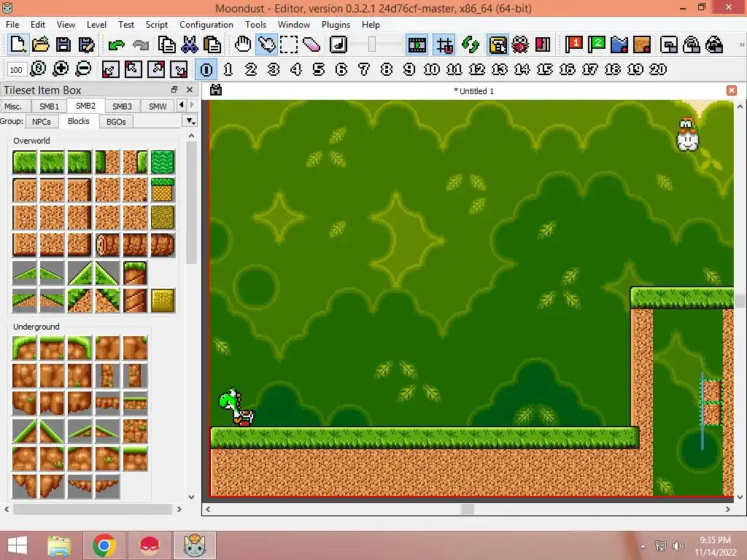This screenshot has width=747, height=560.
Task: Click the grey Redo arrow icon
Action: (141, 44)
